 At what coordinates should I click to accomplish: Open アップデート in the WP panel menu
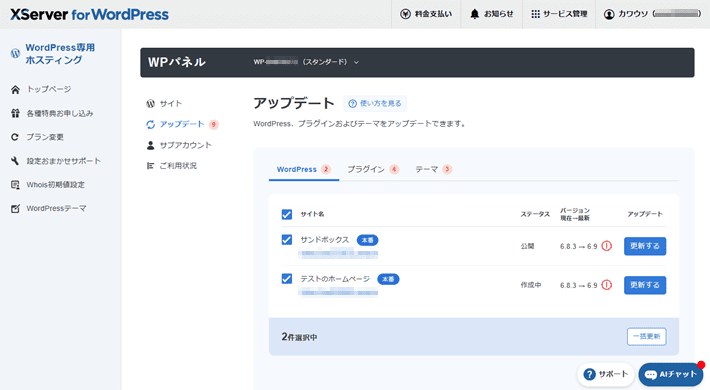[x=182, y=124]
